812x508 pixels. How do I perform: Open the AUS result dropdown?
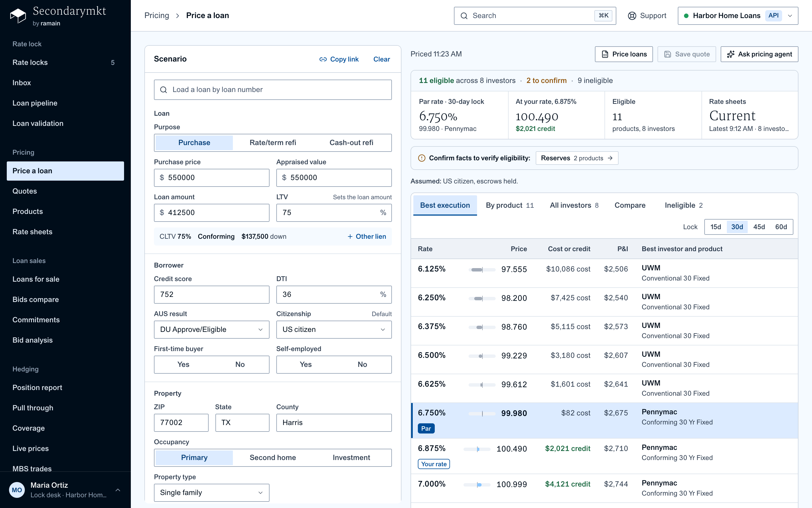pos(211,330)
